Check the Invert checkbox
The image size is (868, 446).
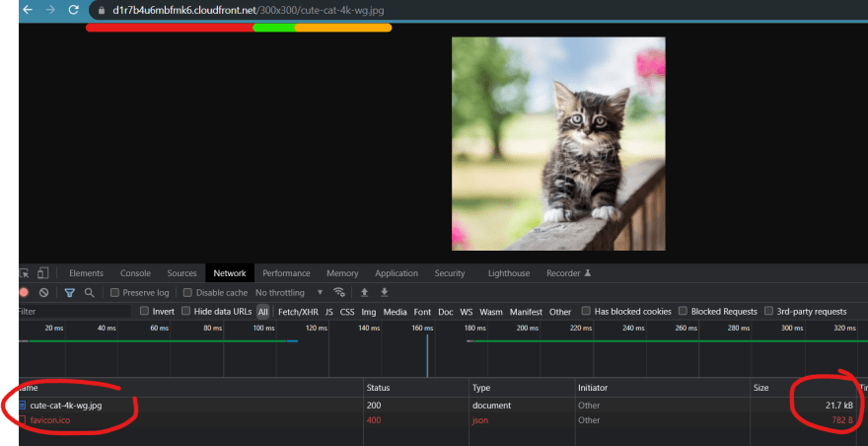coord(144,312)
